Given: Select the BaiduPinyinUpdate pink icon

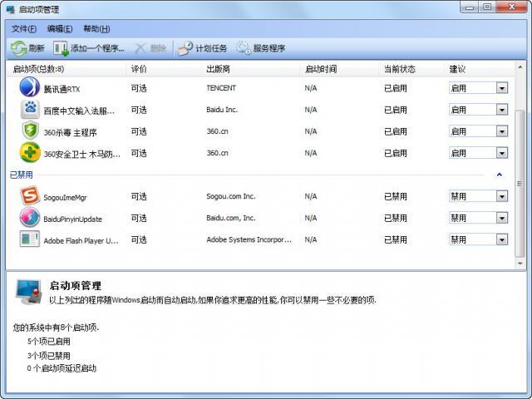Looking at the screenshot, I should pyautogui.click(x=30, y=217).
